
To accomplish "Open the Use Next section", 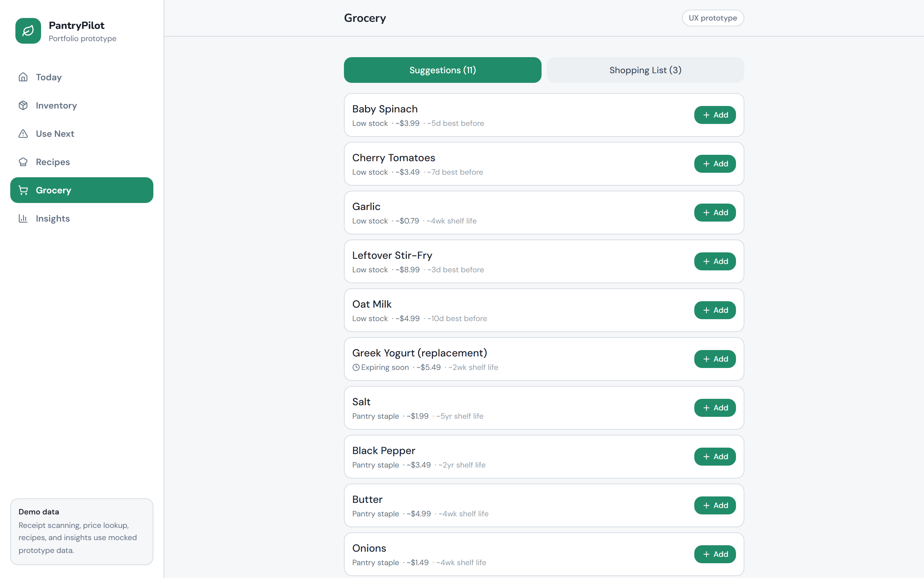I will (x=82, y=134).
